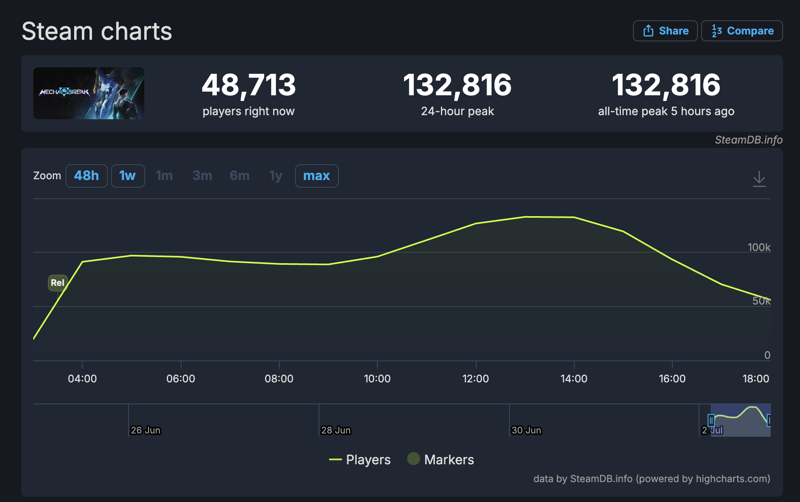Viewport: 800px width, 502px height.
Task: Select the 3m zoom range
Action: (x=202, y=176)
